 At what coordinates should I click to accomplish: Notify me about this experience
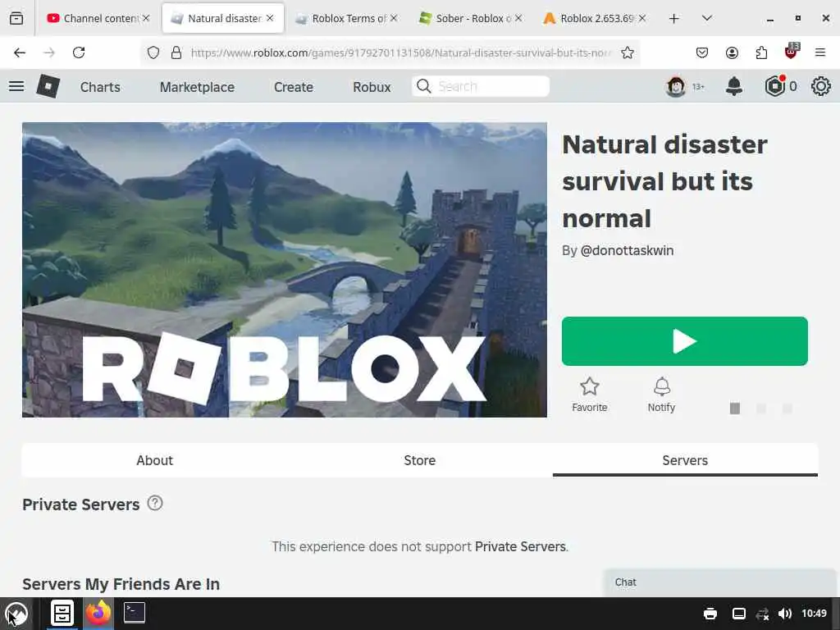[x=662, y=395]
